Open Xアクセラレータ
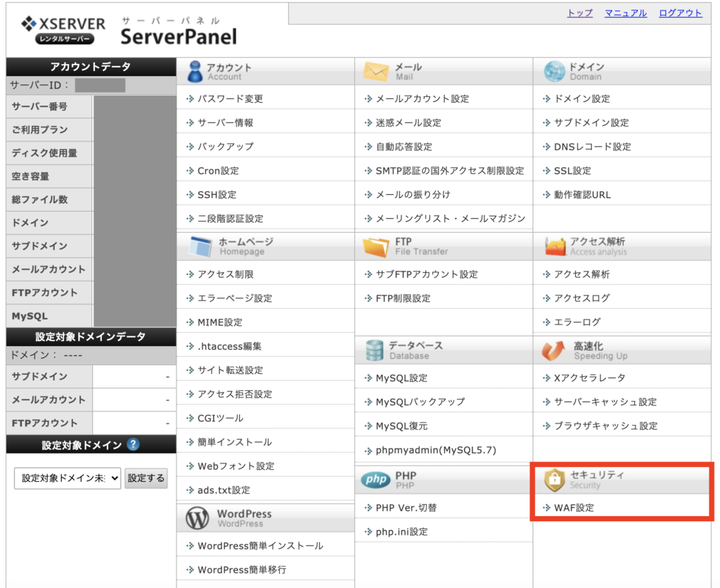720x588 pixels. tap(590, 378)
